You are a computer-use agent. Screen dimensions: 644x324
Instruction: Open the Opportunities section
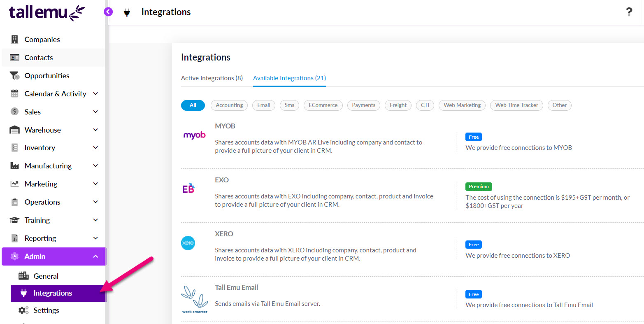[x=47, y=75]
